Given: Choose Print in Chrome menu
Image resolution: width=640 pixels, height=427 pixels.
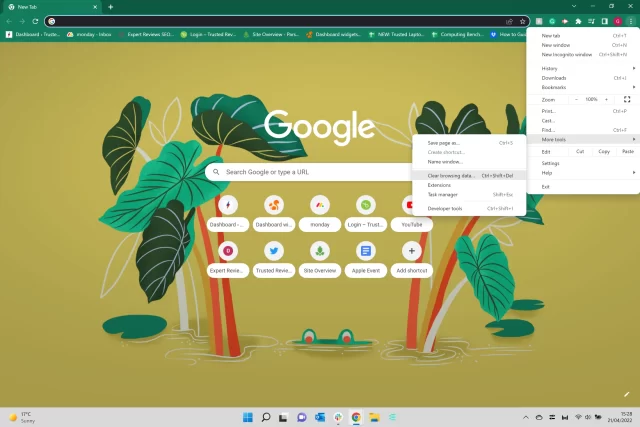Looking at the screenshot, I should point(583,111).
